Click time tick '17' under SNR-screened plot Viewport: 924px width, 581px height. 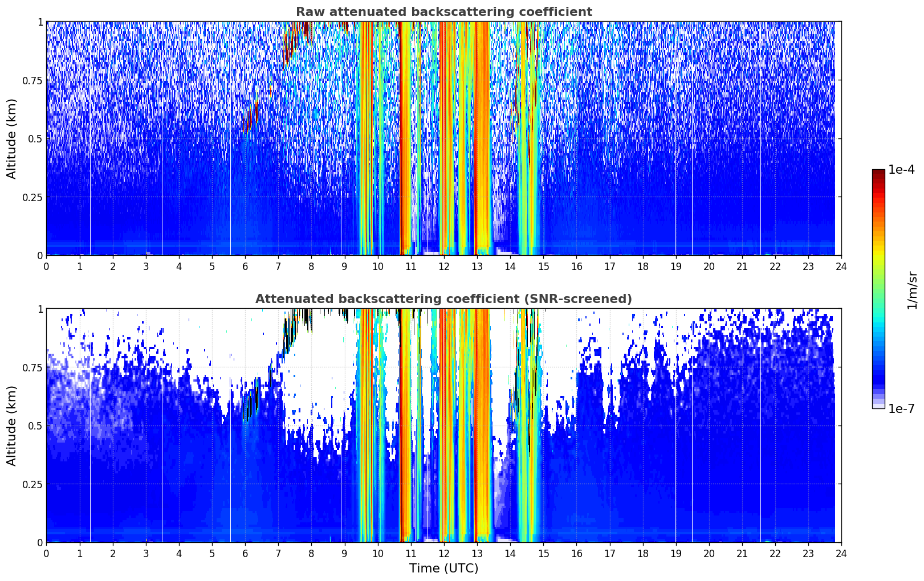coord(609,553)
